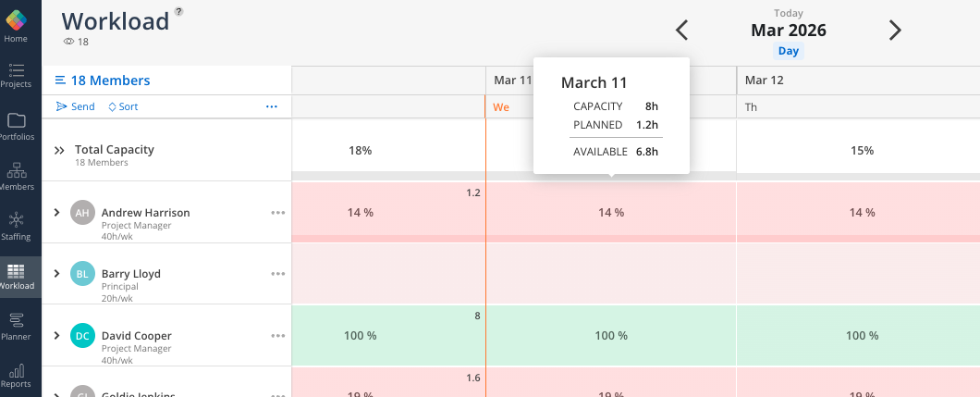Screen dimensions: 980x397
Task: Open the Reports section
Action: pyautogui.click(x=16, y=374)
